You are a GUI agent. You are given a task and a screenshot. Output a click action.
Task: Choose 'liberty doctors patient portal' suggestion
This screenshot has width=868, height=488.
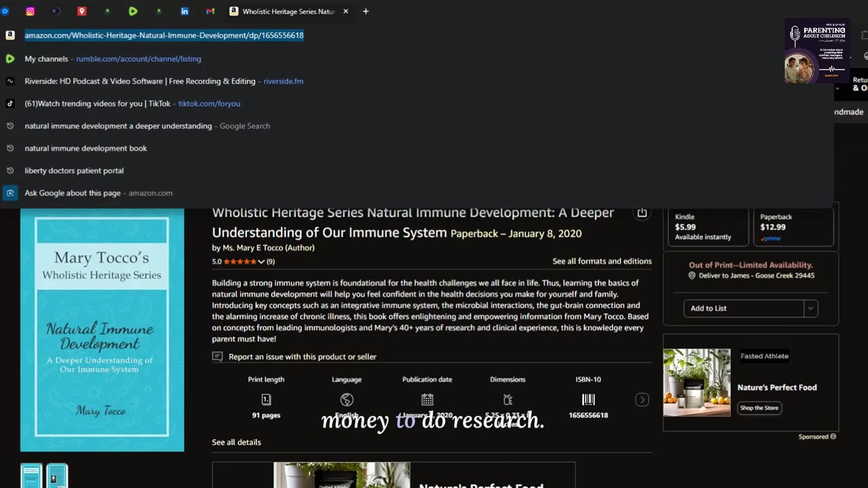click(416, 171)
